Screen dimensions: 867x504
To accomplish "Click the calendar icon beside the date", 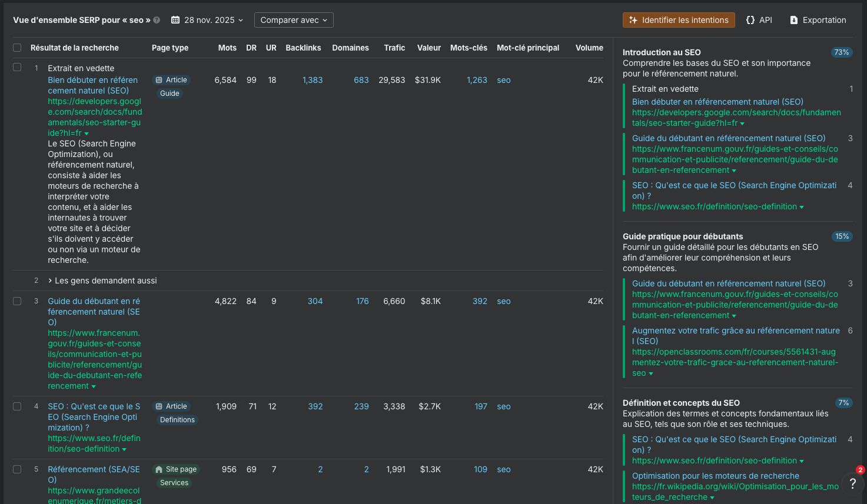I will [175, 19].
